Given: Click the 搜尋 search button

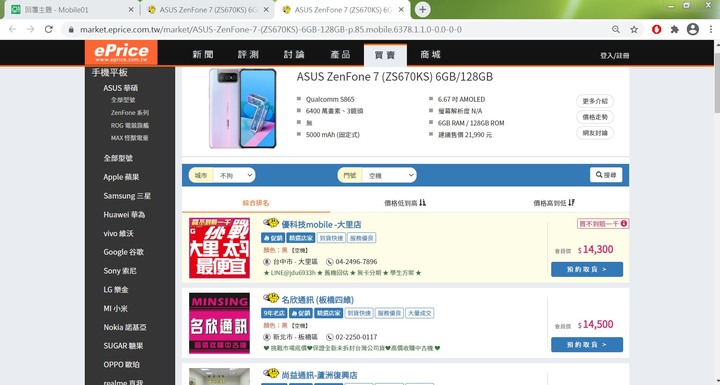Looking at the screenshot, I should point(606,175).
